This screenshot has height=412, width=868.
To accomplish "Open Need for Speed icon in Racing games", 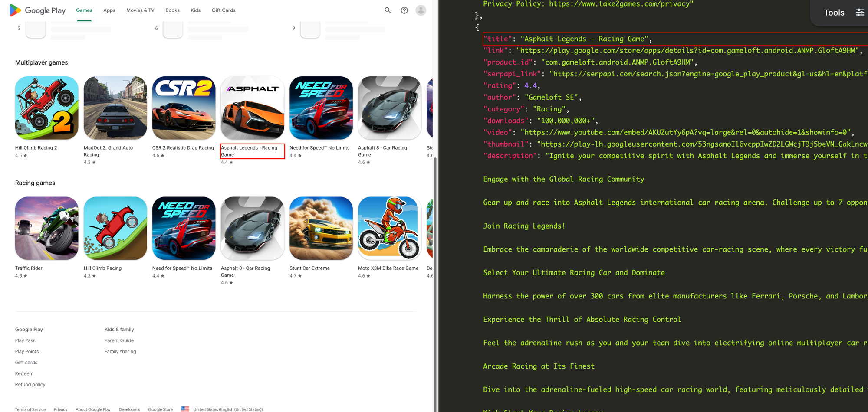I will click(184, 229).
